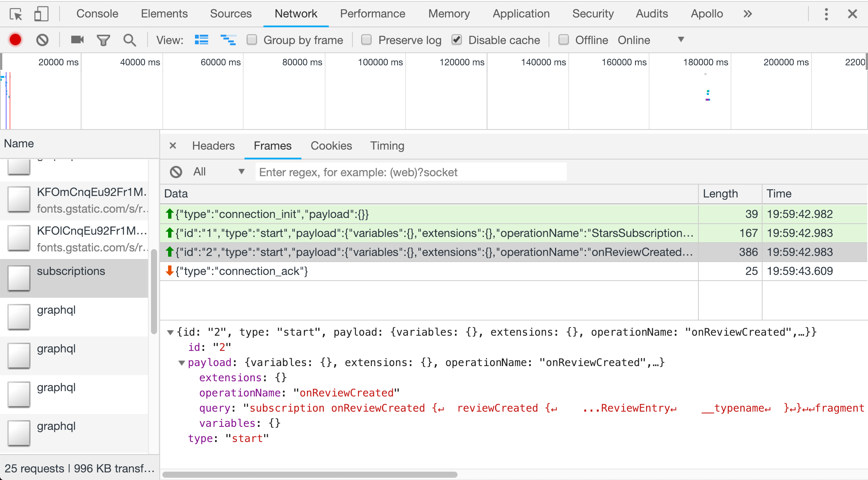Image resolution: width=868 pixels, height=480 pixels.
Task: Enable Group by frame checkbox
Action: pyautogui.click(x=252, y=39)
